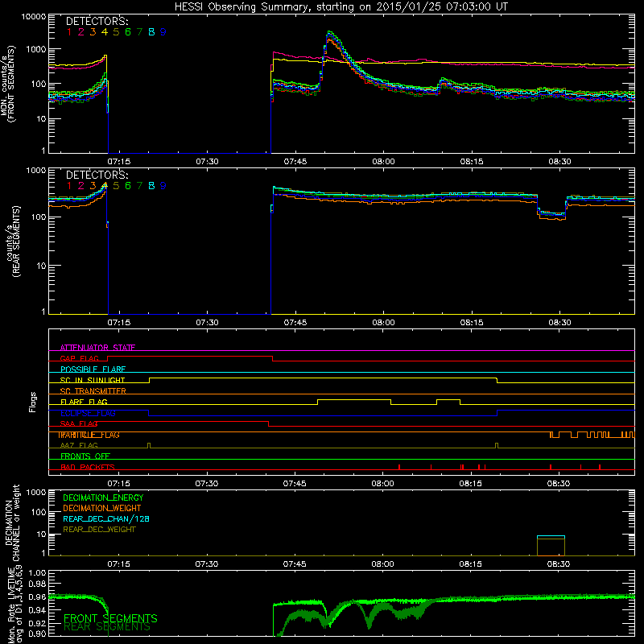Select detector 9 in the rear segments legend
Image resolution: width=644 pixels, height=644 pixels.
[x=163, y=186]
